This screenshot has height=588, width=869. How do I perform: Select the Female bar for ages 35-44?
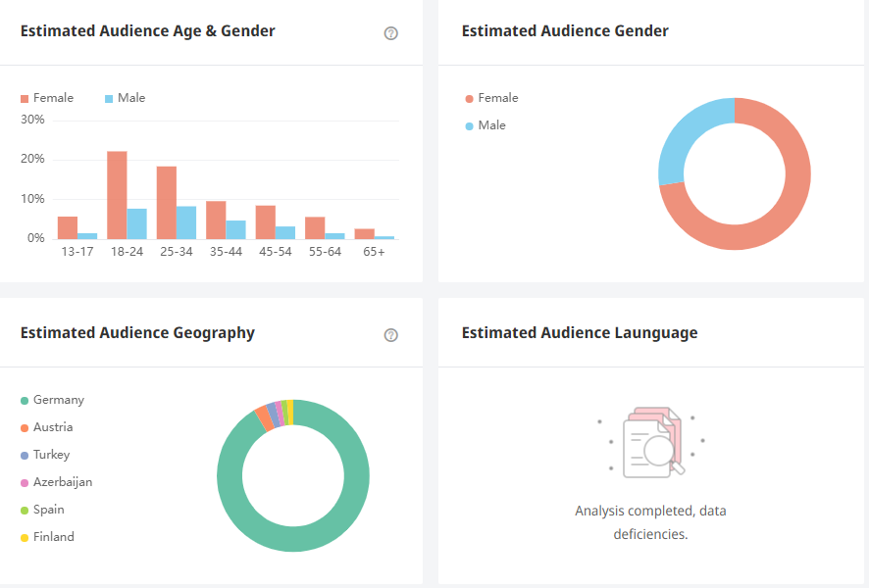click(216, 220)
